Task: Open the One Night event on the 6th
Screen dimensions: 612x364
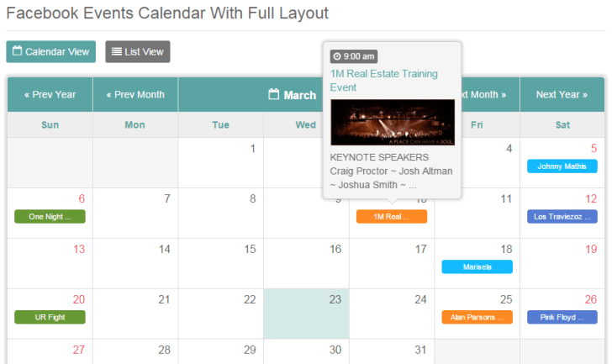Action: tap(50, 217)
